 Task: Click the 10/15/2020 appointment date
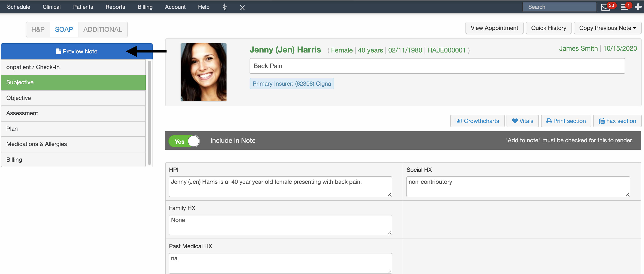click(620, 48)
